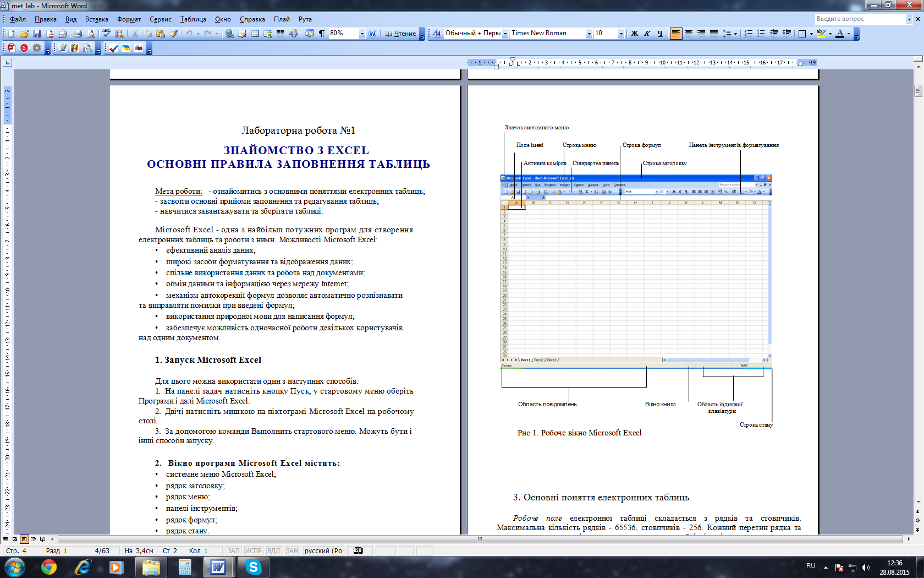Viewport: 924px width, 578px height.
Task: Toggle underline formatting (Ч)
Action: pos(659,34)
